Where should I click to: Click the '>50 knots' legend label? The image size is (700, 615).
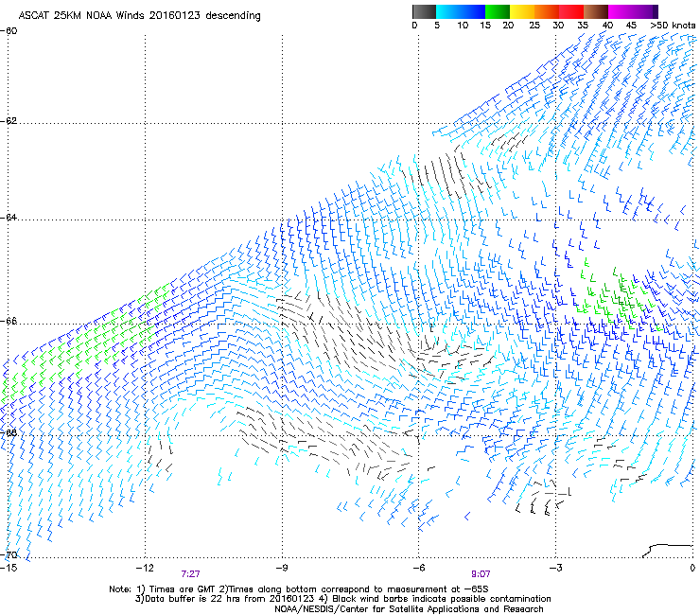[x=673, y=26]
